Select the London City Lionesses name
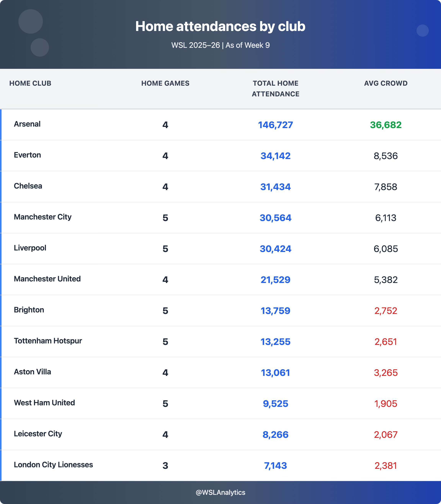This screenshot has width=441, height=504. [53, 465]
